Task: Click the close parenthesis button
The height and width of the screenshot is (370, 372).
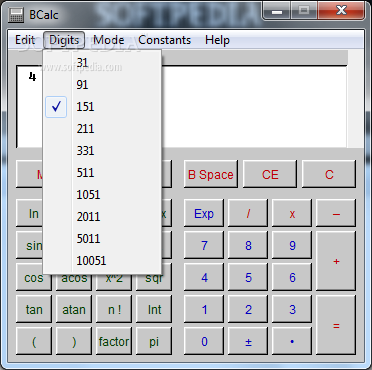Action: [x=74, y=341]
